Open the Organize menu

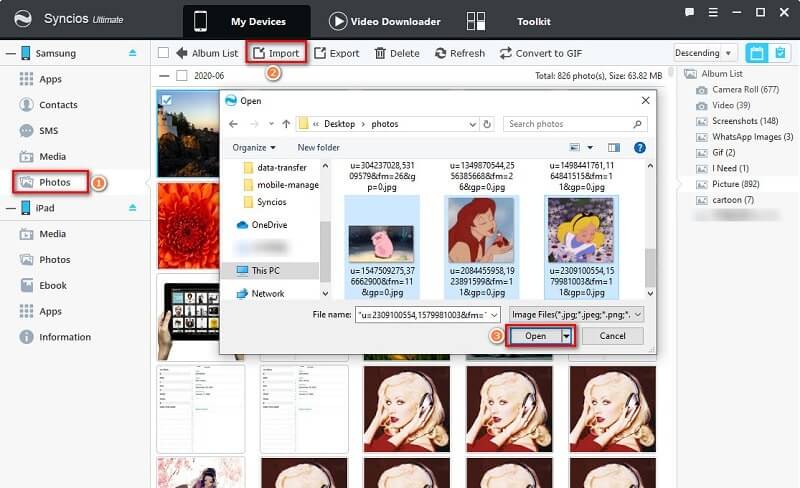tap(254, 148)
